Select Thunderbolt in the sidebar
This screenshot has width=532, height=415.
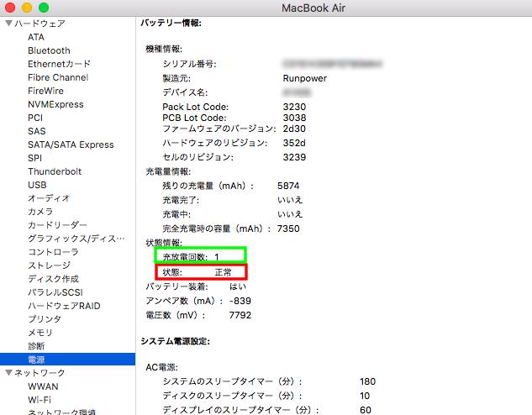[x=55, y=171]
